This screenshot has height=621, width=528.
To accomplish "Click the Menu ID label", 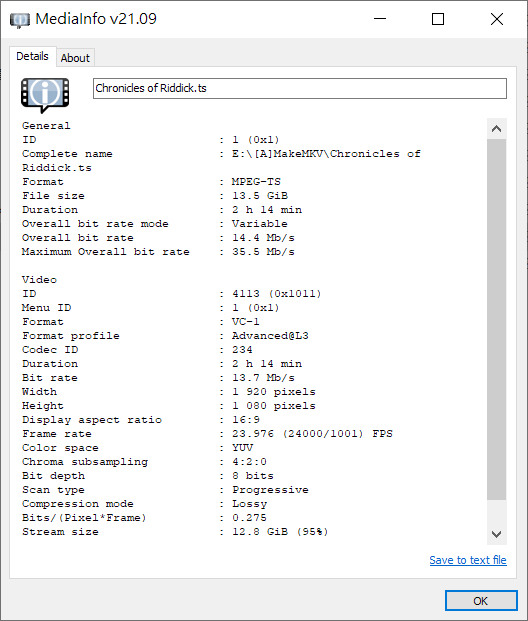I will [46, 308].
